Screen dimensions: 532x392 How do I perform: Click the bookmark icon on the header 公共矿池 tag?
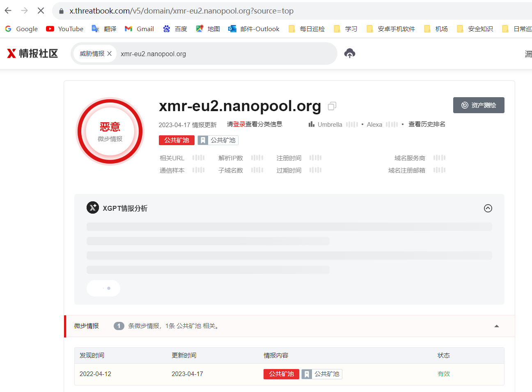pos(203,140)
